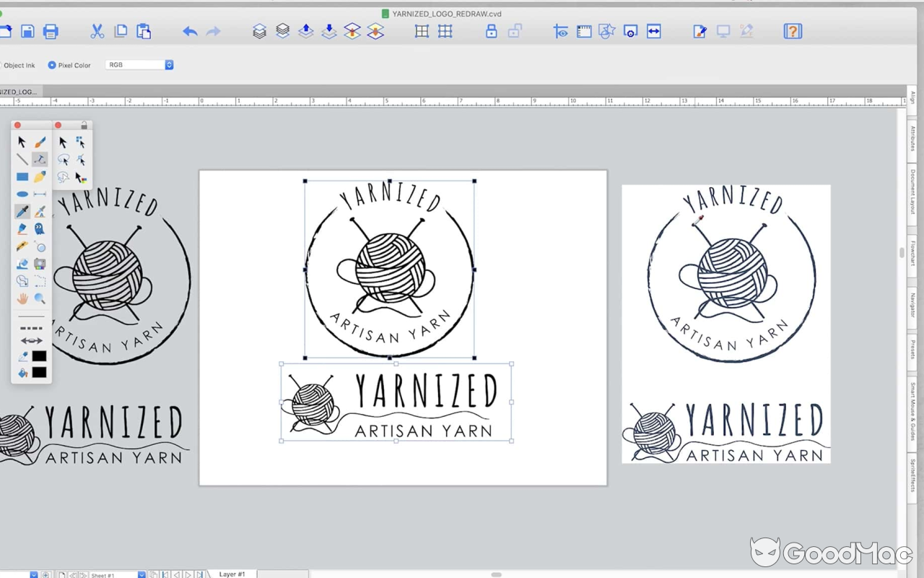The height and width of the screenshot is (578, 924).
Task: Choose the rectangle shape tool
Action: (x=22, y=177)
